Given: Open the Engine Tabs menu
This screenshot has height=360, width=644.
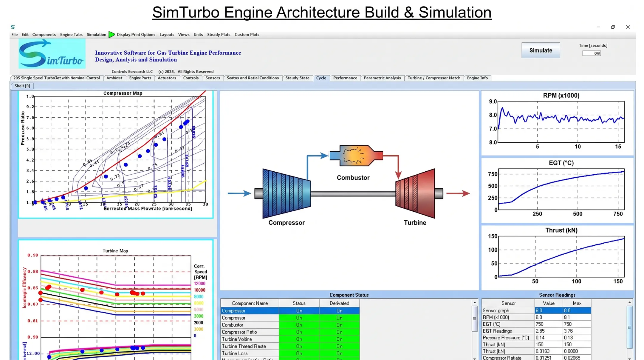Looking at the screenshot, I should click(x=71, y=35).
